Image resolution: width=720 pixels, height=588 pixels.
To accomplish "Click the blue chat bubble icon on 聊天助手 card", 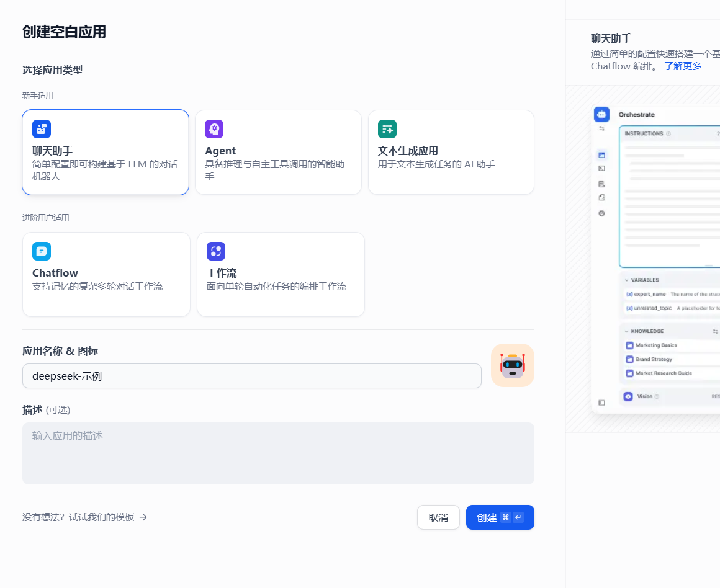I will pyautogui.click(x=42, y=128).
